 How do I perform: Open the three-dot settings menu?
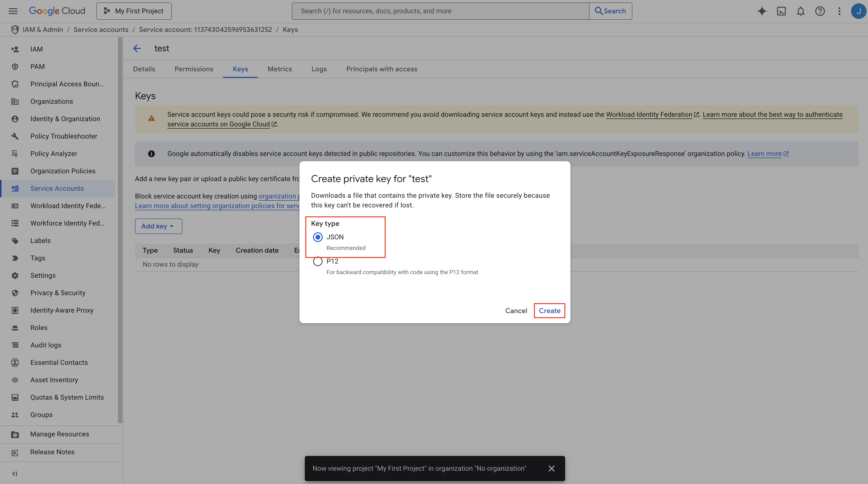(x=839, y=11)
